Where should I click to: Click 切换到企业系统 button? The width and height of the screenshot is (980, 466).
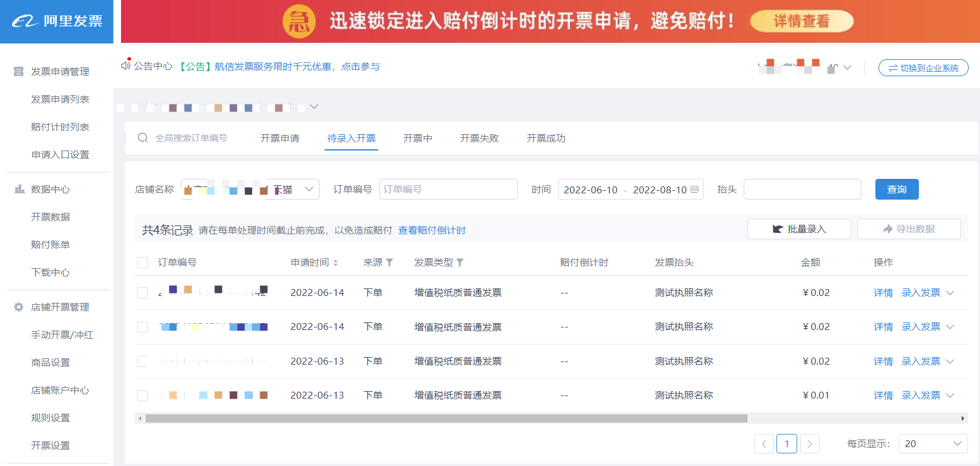tap(923, 68)
